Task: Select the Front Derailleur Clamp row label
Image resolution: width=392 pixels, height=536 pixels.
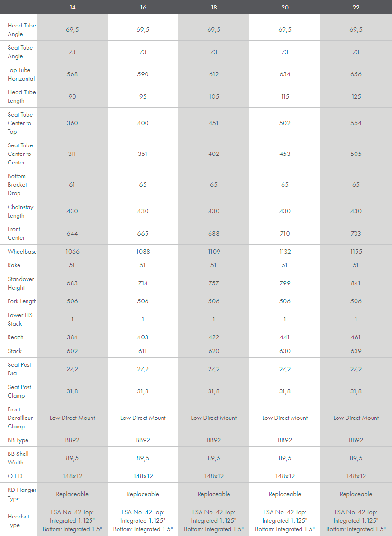Action: point(19,418)
